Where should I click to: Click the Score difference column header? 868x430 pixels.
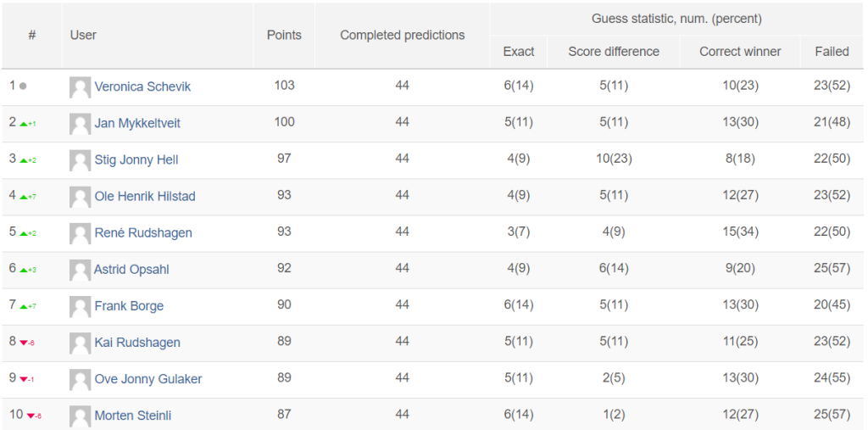[x=614, y=52]
